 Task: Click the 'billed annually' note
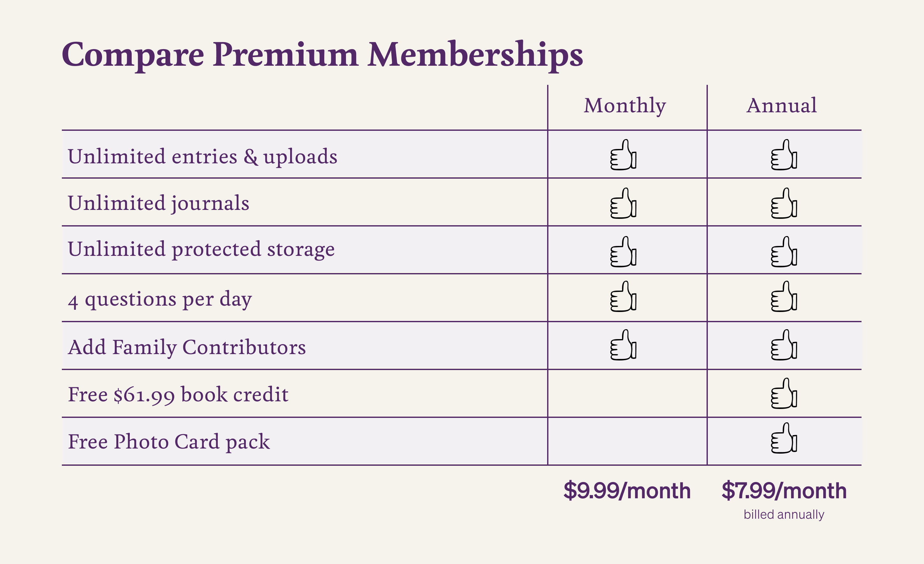point(784,515)
